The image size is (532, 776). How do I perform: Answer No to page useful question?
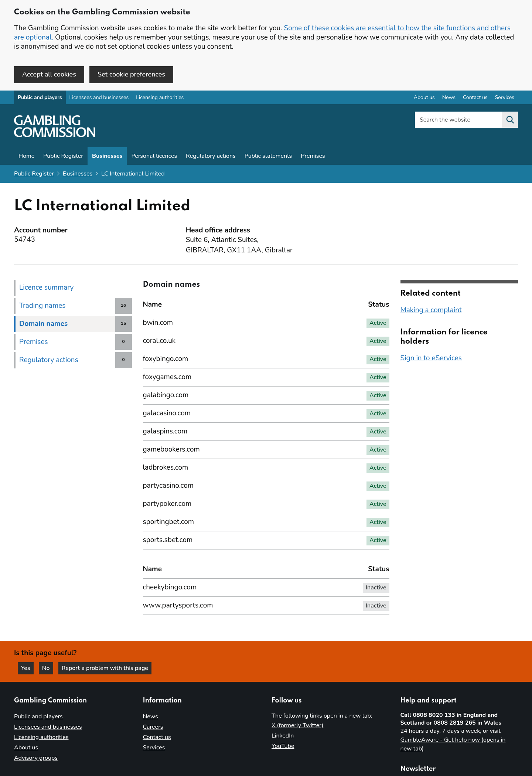pos(46,668)
